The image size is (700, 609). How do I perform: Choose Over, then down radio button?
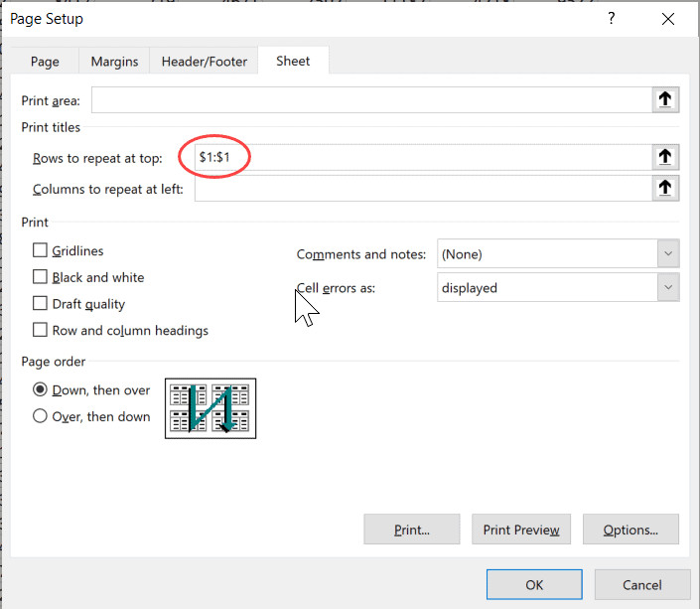41,416
